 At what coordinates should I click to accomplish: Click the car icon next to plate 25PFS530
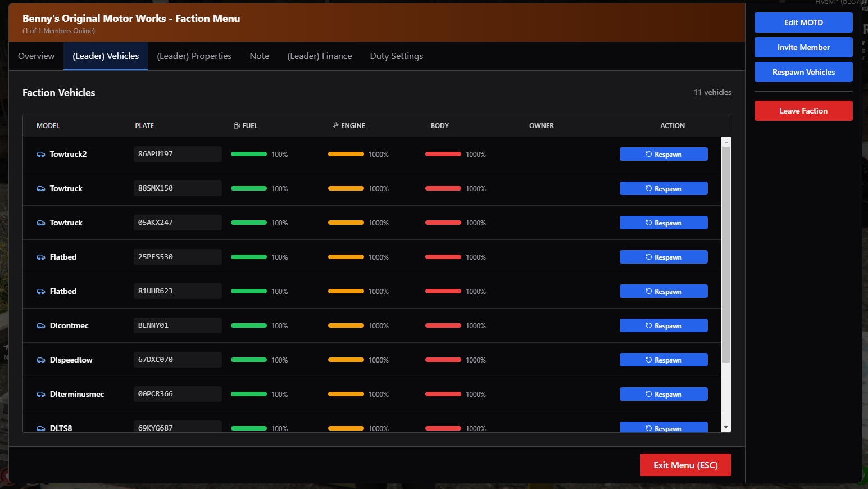coord(41,257)
